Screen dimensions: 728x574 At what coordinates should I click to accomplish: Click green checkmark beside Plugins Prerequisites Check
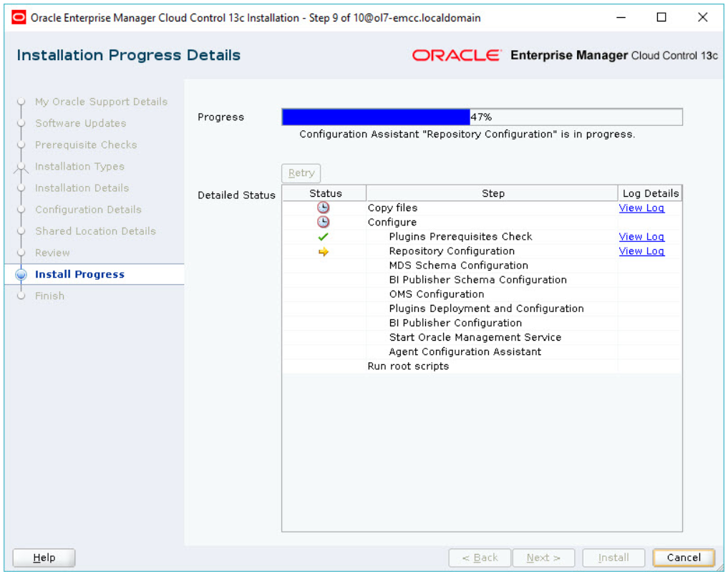(323, 237)
